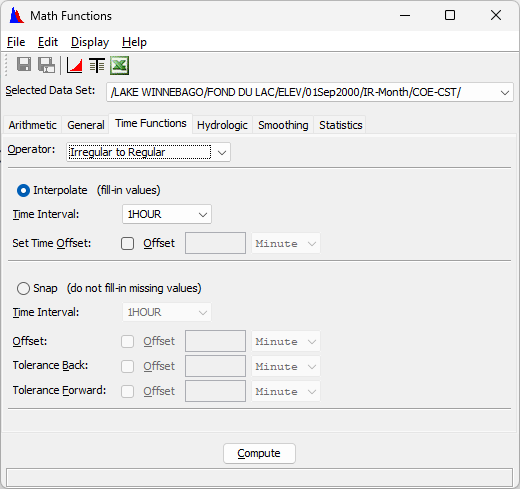The image size is (520, 489).
Task: Open the Arithmetic tab
Action: [x=33, y=125]
